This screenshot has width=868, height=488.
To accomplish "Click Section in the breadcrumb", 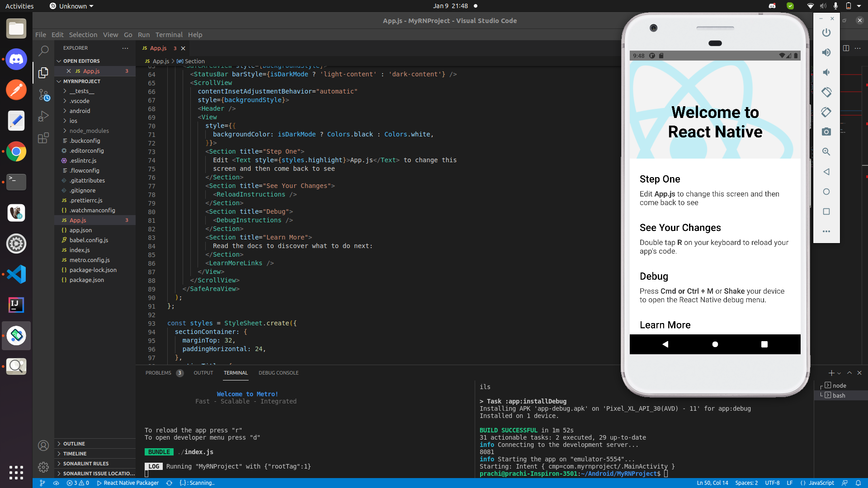I will pos(194,61).
